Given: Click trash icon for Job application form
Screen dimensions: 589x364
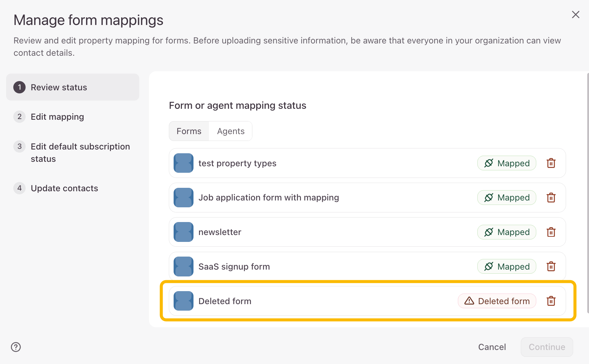Looking at the screenshot, I should 551,198.
